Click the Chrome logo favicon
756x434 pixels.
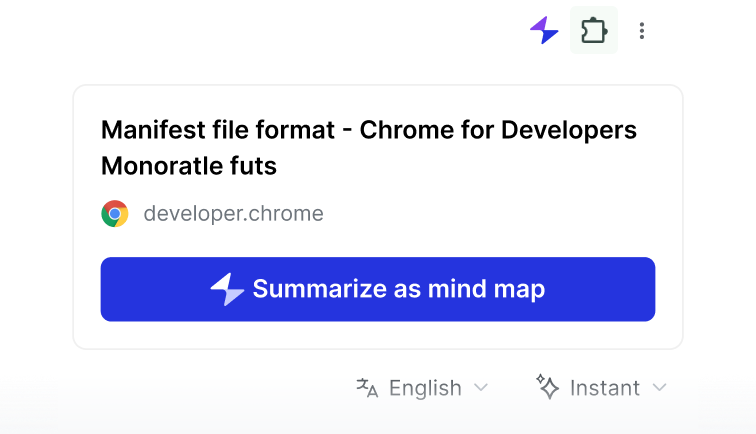click(115, 213)
